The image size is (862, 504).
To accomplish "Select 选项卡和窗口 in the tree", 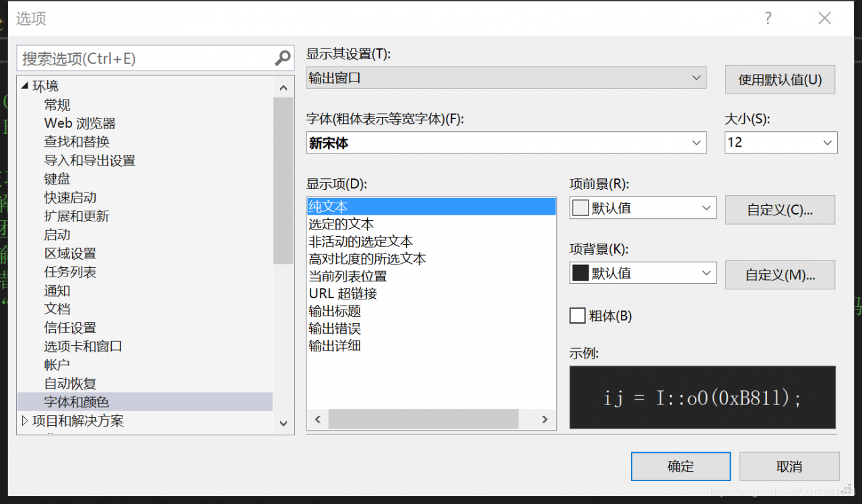I will [x=84, y=347].
